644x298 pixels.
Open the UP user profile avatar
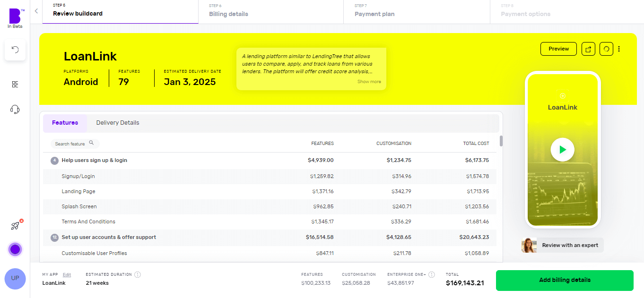point(15,278)
